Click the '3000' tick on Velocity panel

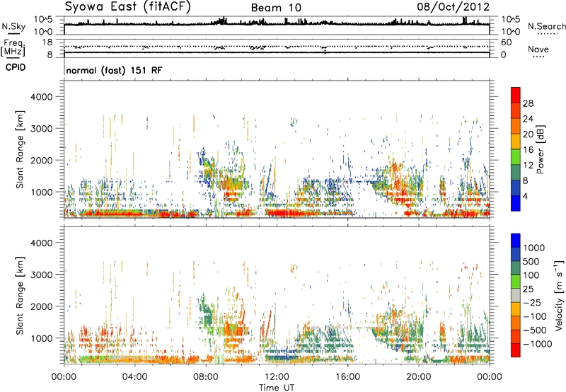(41, 275)
